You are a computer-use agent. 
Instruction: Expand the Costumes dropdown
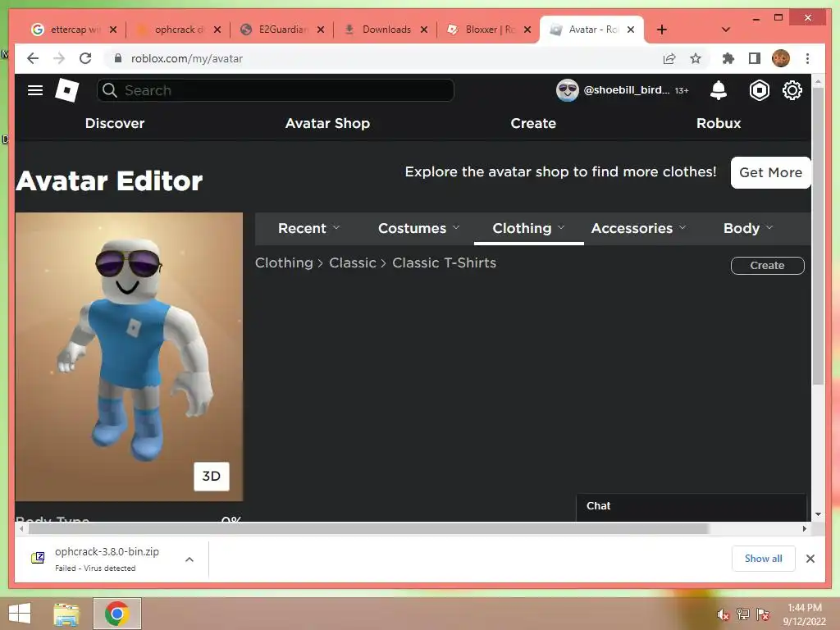tap(419, 228)
